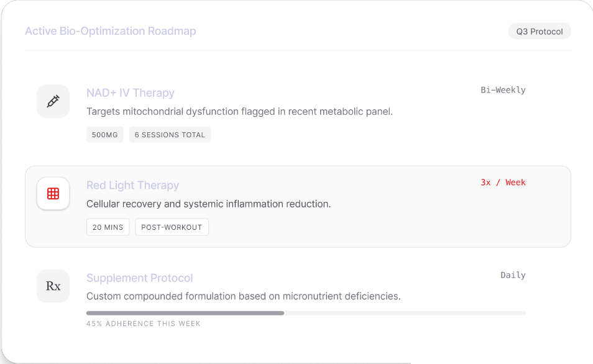Click the 500MG tag
The width and height of the screenshot is (593, 364).
tap(105, 135)
